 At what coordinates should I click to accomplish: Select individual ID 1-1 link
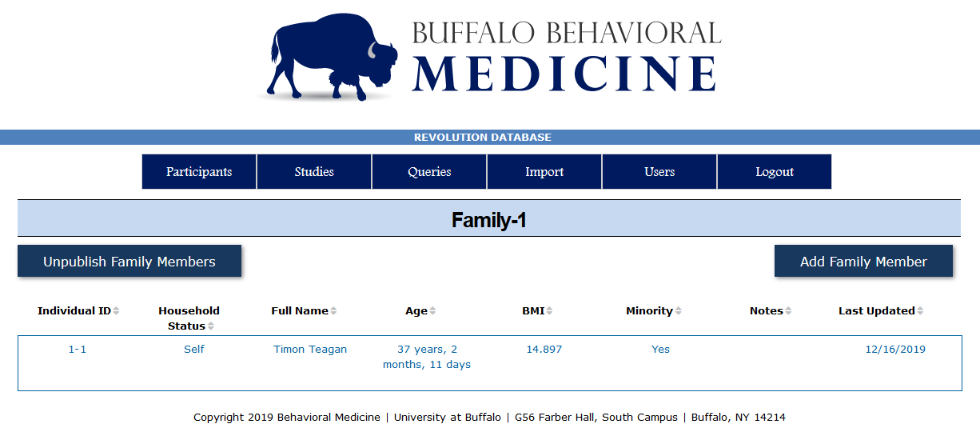(78, 350)
